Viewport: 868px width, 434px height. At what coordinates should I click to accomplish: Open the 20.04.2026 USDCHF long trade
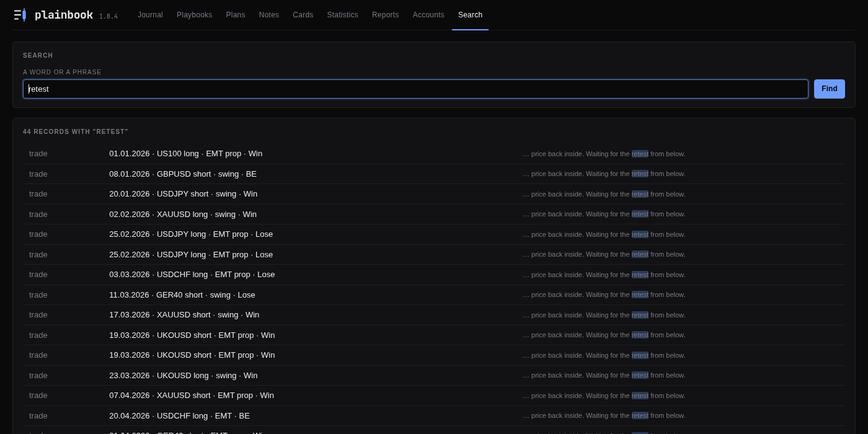(x=180, y=415)
